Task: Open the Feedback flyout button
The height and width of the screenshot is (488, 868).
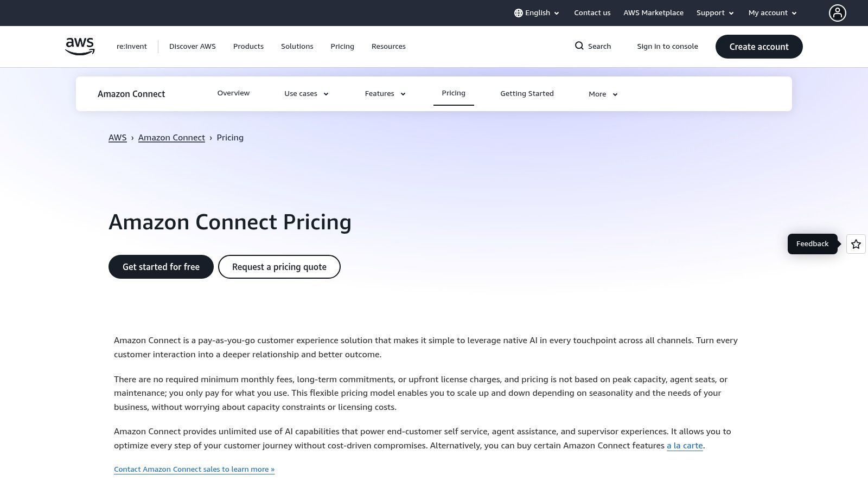Action: click(x=812, y=243)
